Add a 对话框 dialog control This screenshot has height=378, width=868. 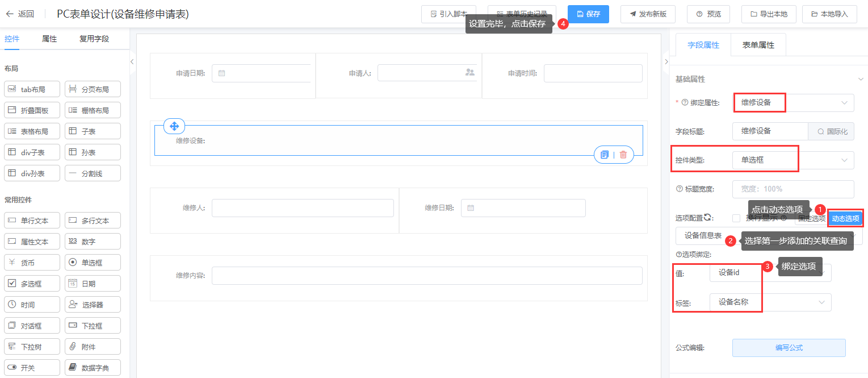(32, 326)
